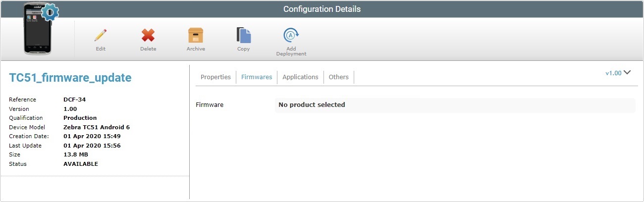Click the Device Model label
644x202 pixels.
click(x=27, y=127)
